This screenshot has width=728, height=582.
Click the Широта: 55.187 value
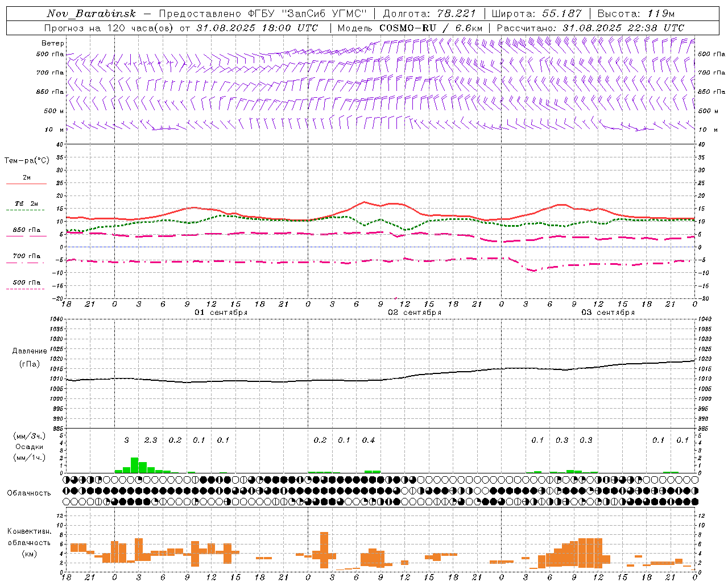pos(536,14)
